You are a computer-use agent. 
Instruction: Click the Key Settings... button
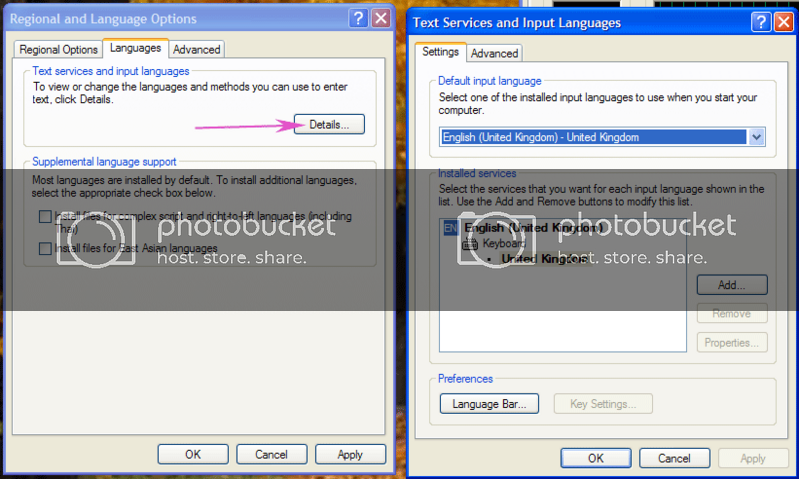point(603,404)
